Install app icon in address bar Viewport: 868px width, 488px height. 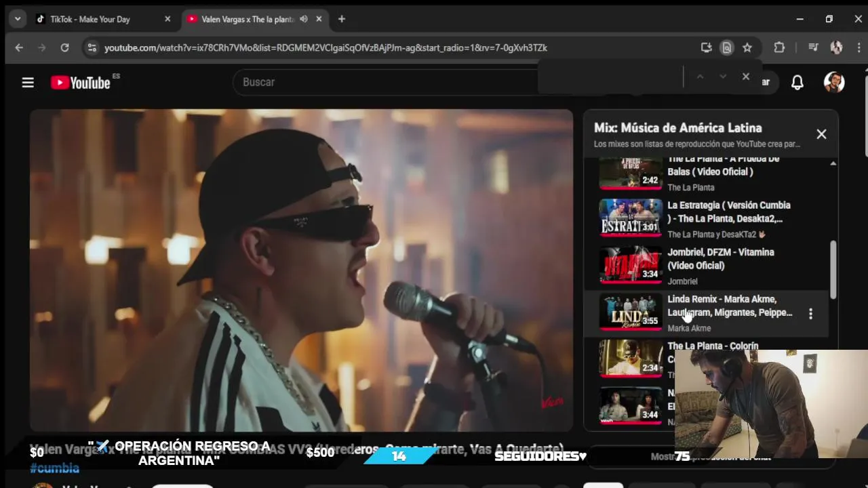(x=706, y=47)
